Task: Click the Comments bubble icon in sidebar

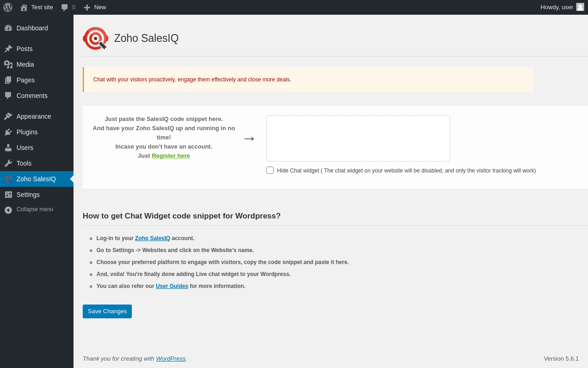Action: [8, 96]
